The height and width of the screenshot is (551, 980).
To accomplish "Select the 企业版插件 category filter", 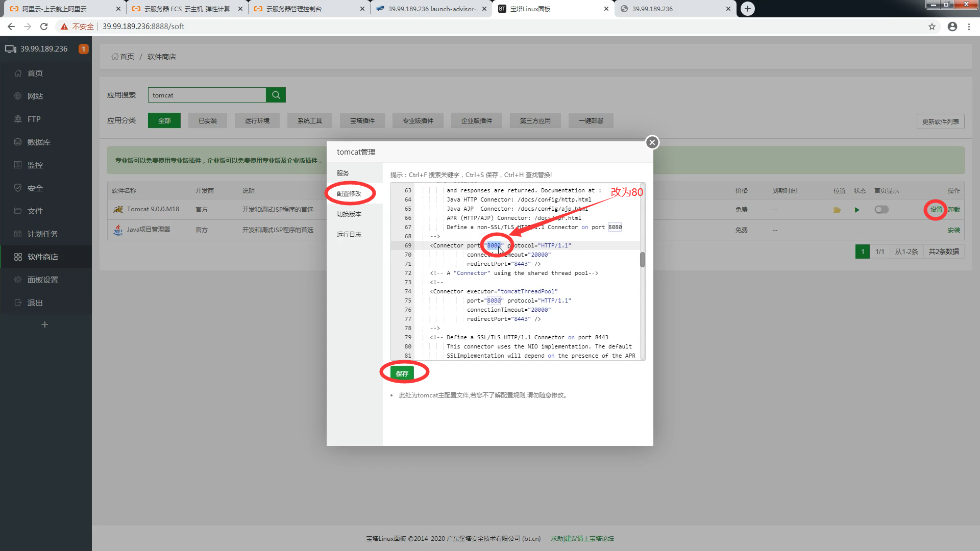I will click(x=477, y=120).
